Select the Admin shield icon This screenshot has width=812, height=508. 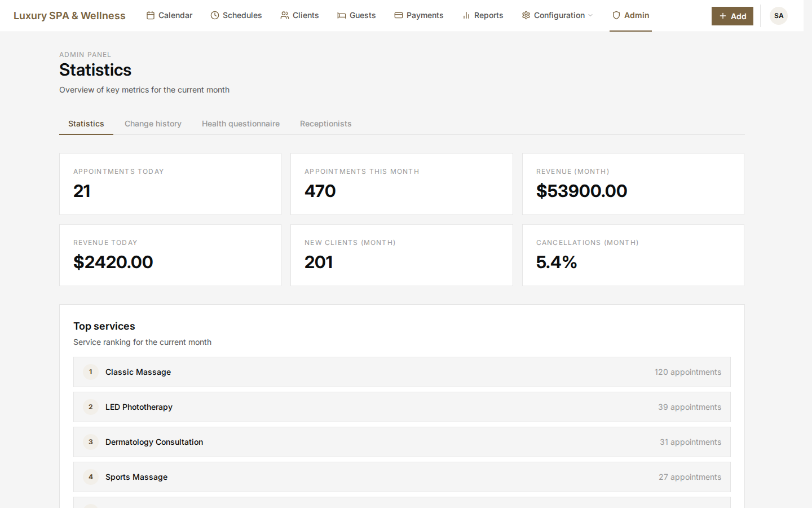click(616, 15)
